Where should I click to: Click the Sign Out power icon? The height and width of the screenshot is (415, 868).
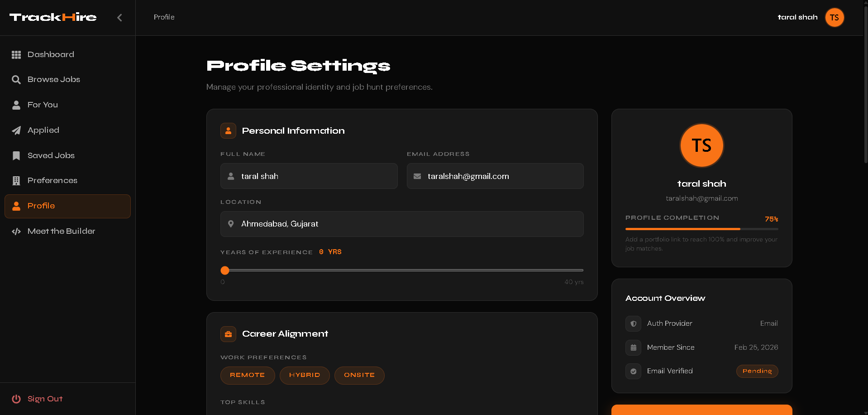click(x=16, y=399)
